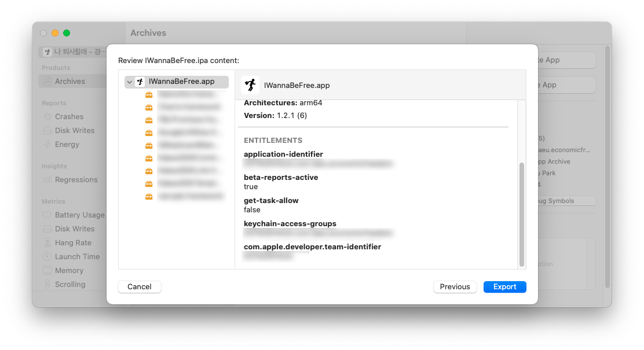This screenshot has height=350, width=644.
Task: Click the Crashes star icon
Action: pyautogui.click(x=47, y=116)
